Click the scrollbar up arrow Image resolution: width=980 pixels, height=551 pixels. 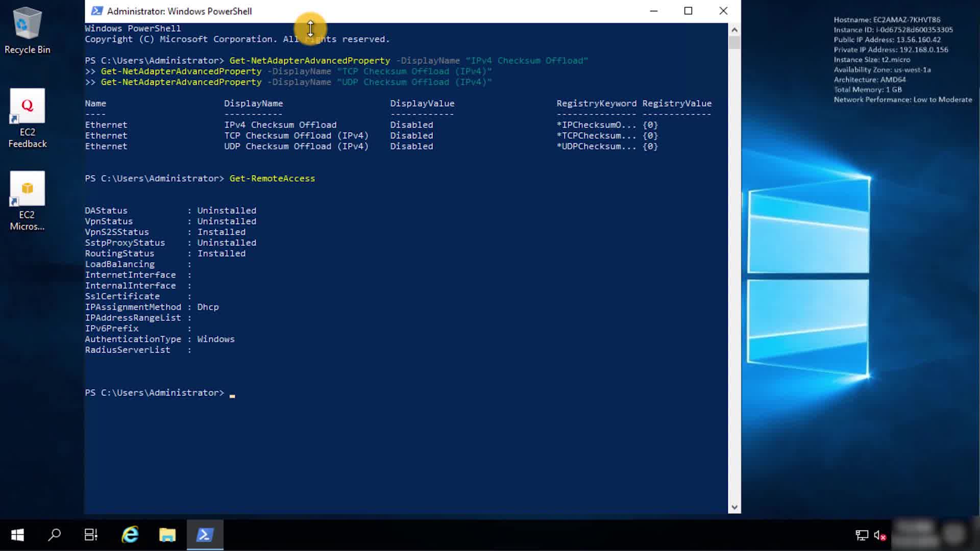point(734,30)
